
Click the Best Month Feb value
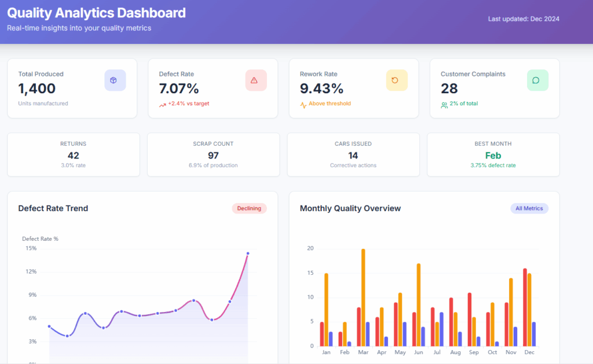point(493,155)
